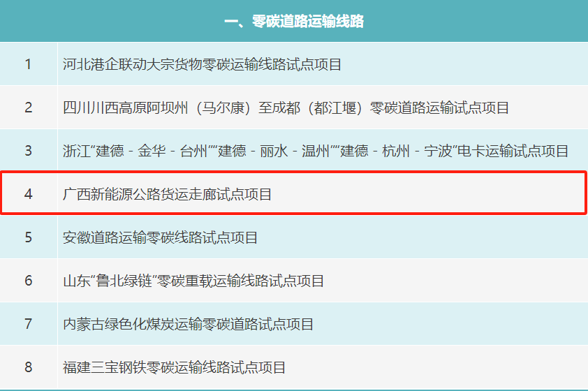Click the 广西新能源公路货运走廊试点项目 entry
The image size is (588, 391).
[x=167, y=194]
